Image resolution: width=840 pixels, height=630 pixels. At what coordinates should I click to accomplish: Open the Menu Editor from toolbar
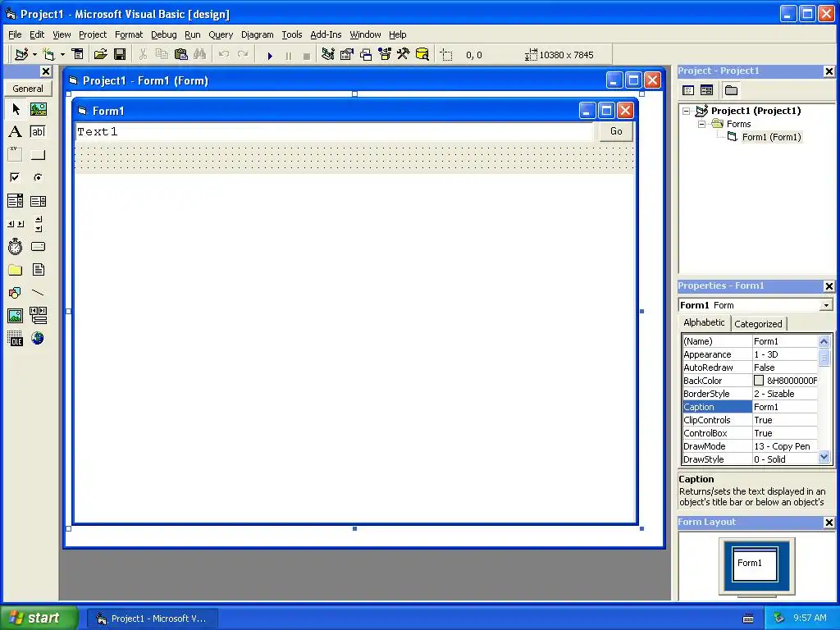pos(78,54)
